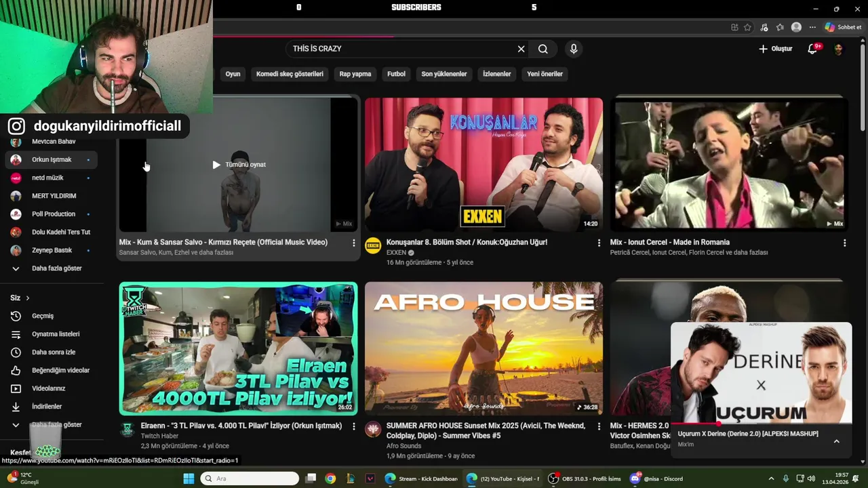Screen dimensions: 868x488
Task: Select Yeni öneriler filter chip
Action: [545, 74]
